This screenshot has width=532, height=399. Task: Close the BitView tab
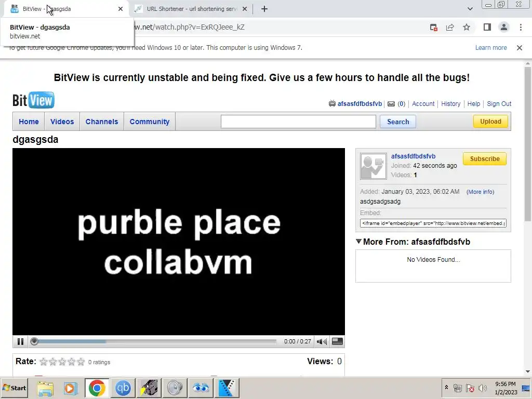(121, 9)
